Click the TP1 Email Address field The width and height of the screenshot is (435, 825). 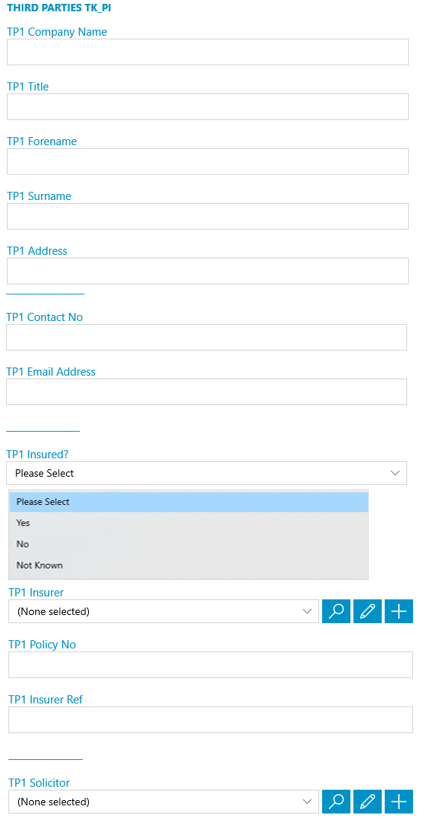coord(207,391)
